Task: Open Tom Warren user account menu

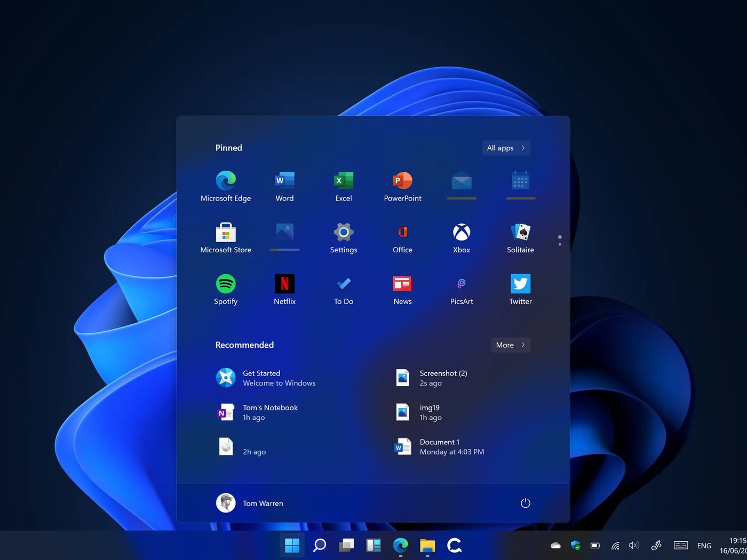Action: pos(250,503)
